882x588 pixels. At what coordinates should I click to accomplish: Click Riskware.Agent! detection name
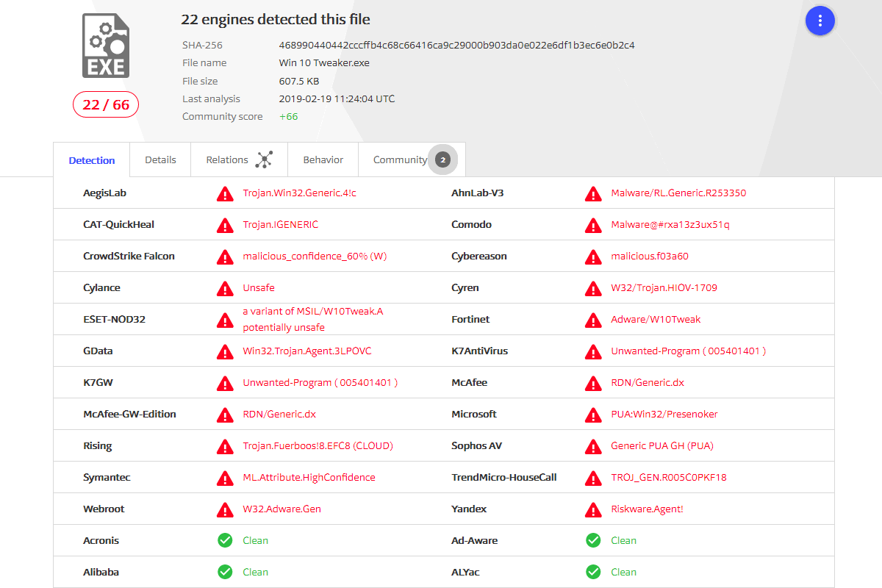pos(648,509)
